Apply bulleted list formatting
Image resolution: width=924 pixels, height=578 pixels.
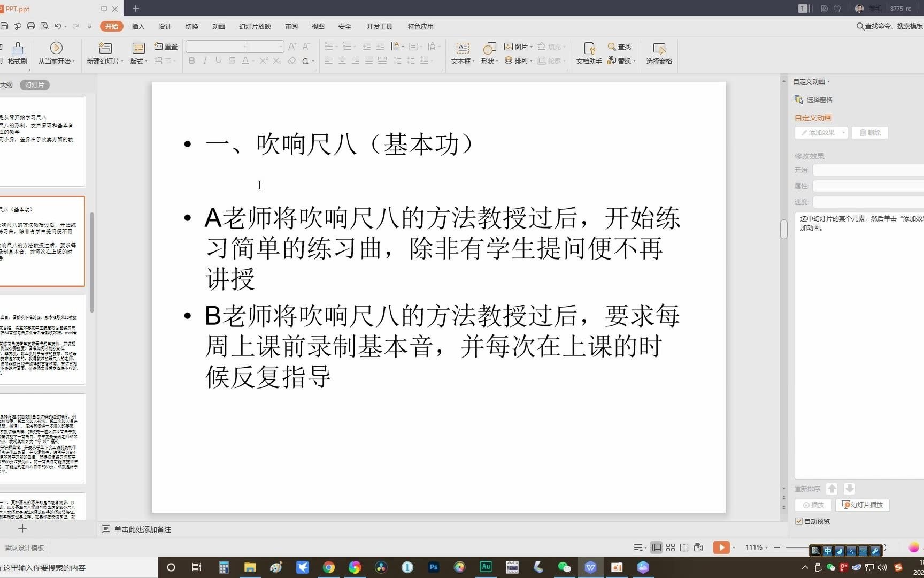329,47
